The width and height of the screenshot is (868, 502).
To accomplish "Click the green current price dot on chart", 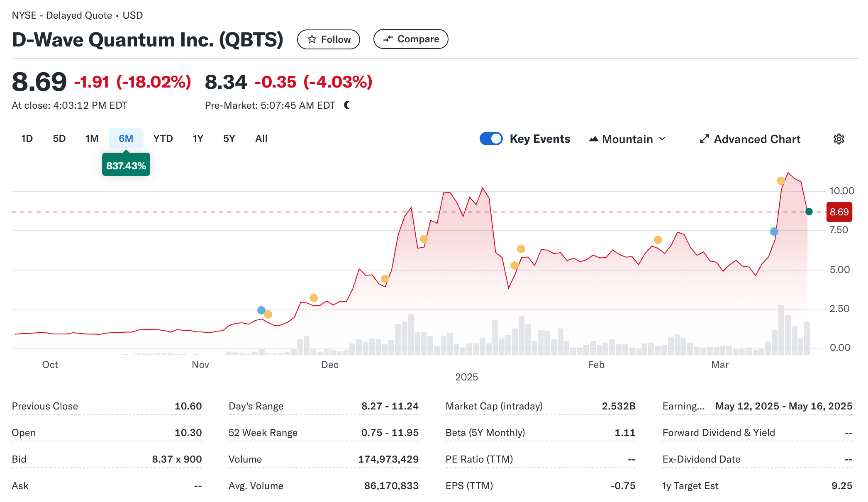I will [809, 212].
